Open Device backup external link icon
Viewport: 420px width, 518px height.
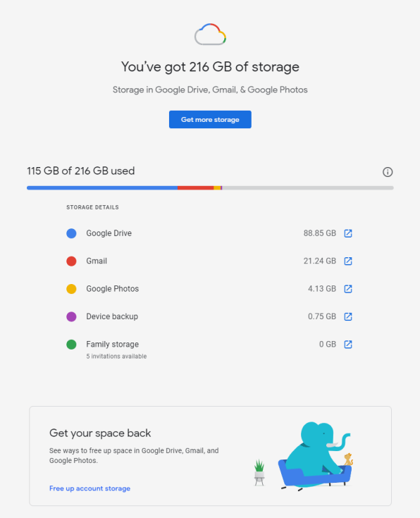tap(348, 316)
